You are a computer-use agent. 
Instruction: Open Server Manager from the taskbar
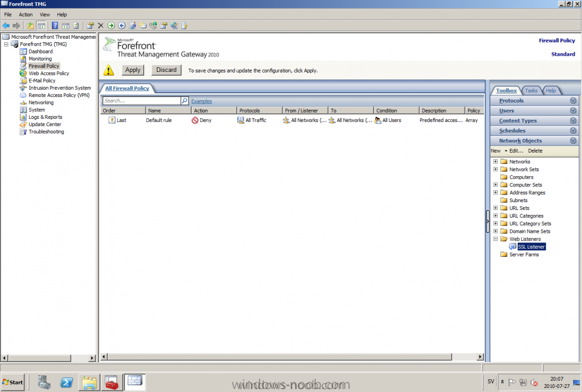click(x=44, y=382)
